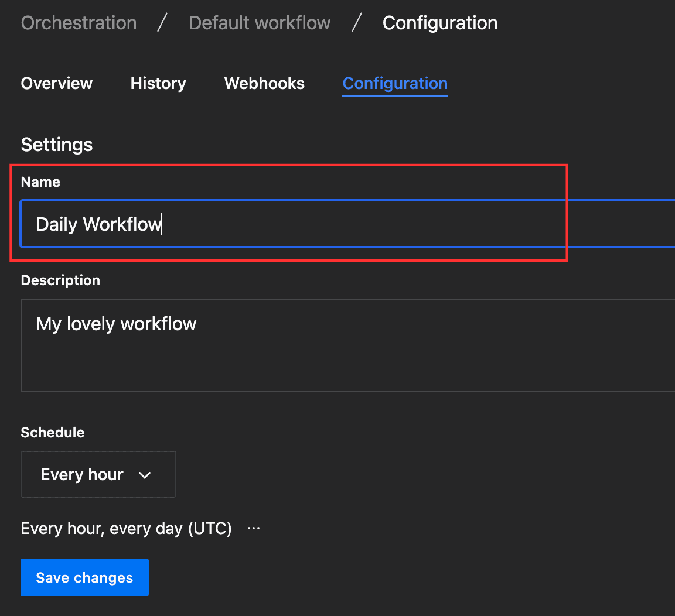Select the Configuration tab
Image resolution: width=675 pixels, height=616 pixels.
click(394, 84)
